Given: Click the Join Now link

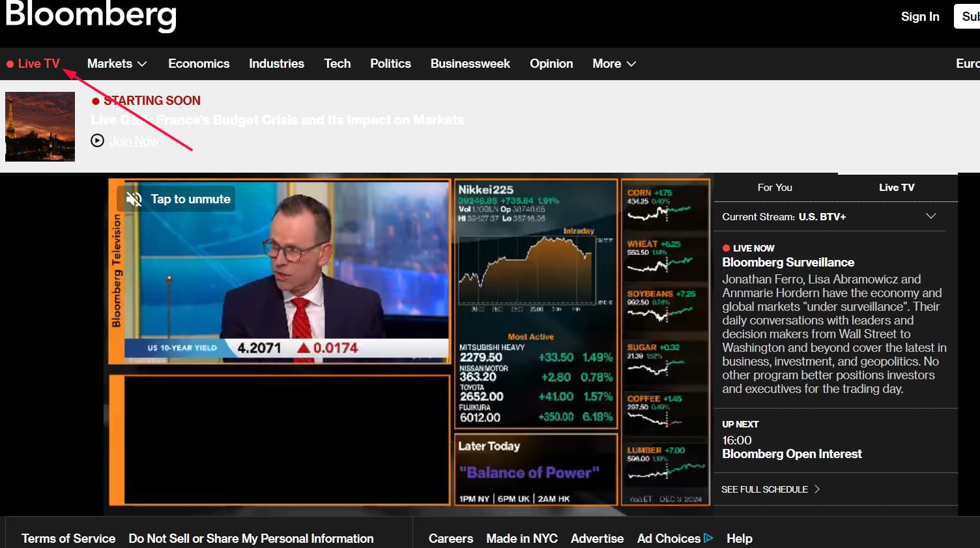Looking at the screenshot, I should pyautogui.click(x=134, y=141).
